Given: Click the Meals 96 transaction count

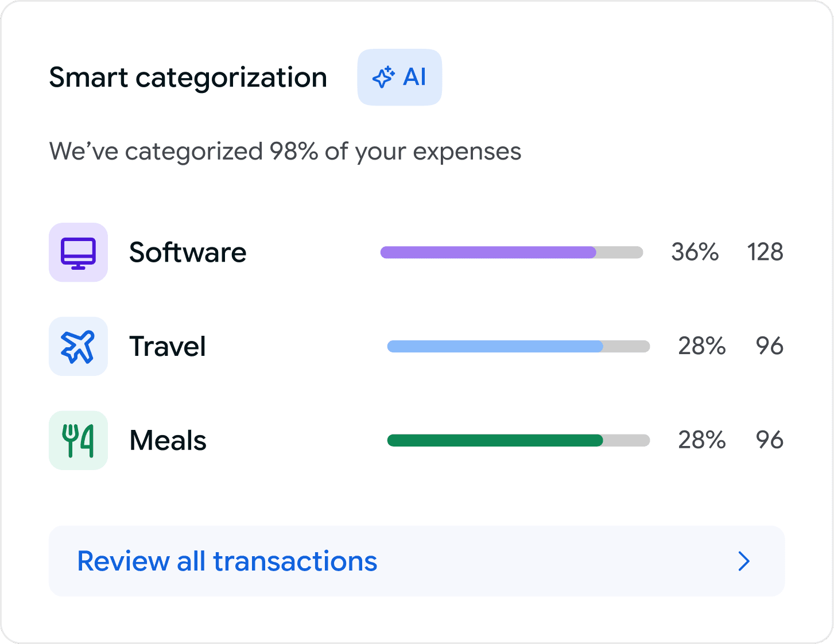Looking at the screenshot, I should click(x=770, y=440).
